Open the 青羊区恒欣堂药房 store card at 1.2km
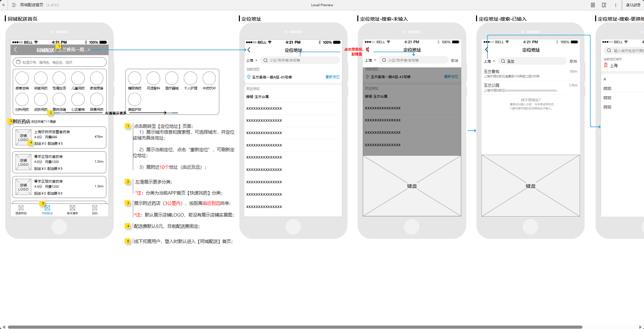 click(x=59, y=162)
